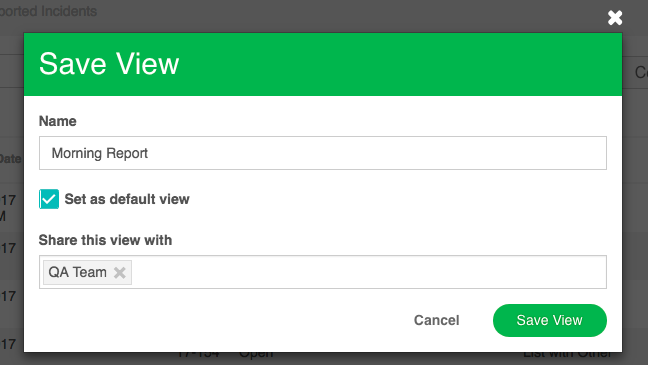Click dimmed 'List with Other' text below dialog
648x365 pixels.
tap(567, 355)
